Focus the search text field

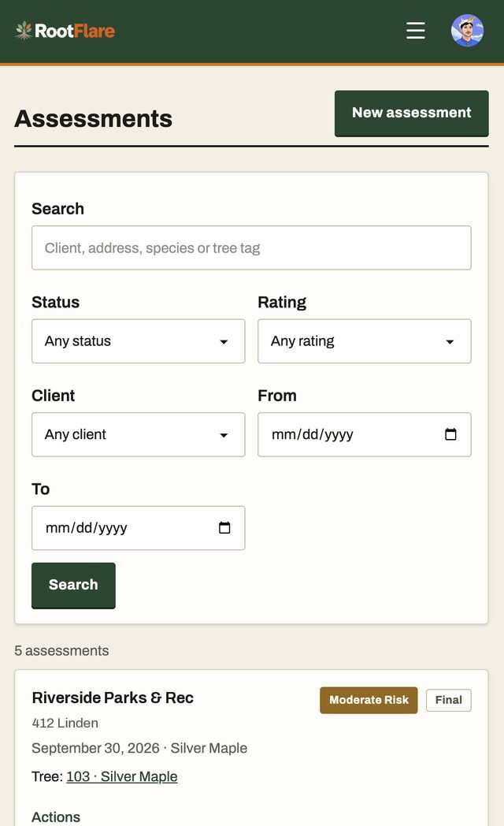click(251, 248)
